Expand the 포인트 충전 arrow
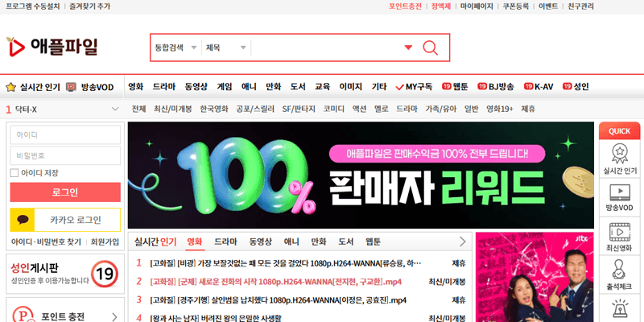The image size is (644, 322). click(x=114, y=317)
